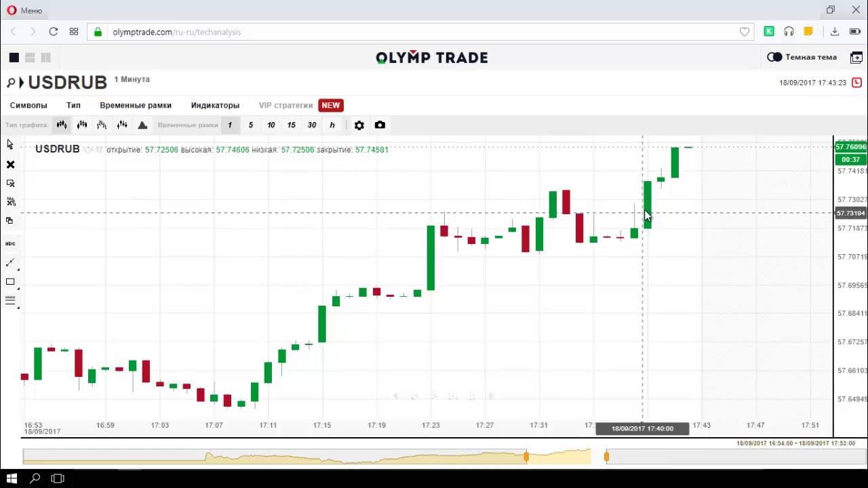Select the candlestick chart type
This screenshot has width=868, height=488.
[62, 125]
